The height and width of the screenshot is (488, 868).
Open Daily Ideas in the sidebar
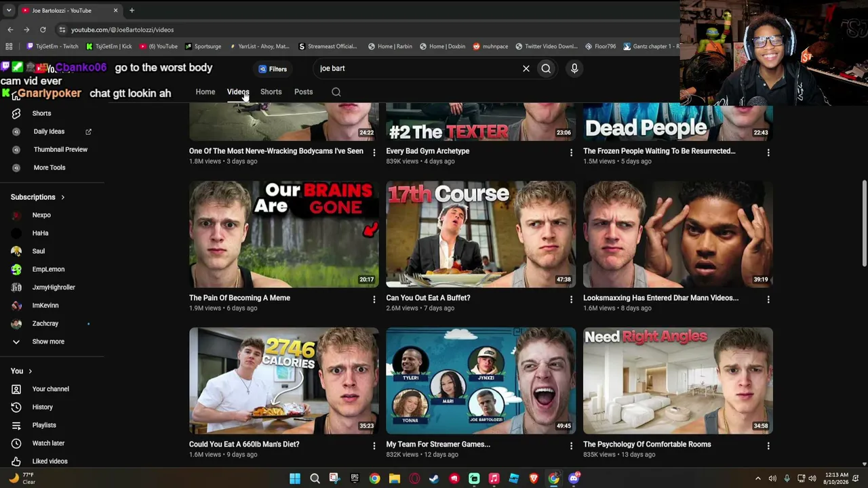tap(49, 131)
